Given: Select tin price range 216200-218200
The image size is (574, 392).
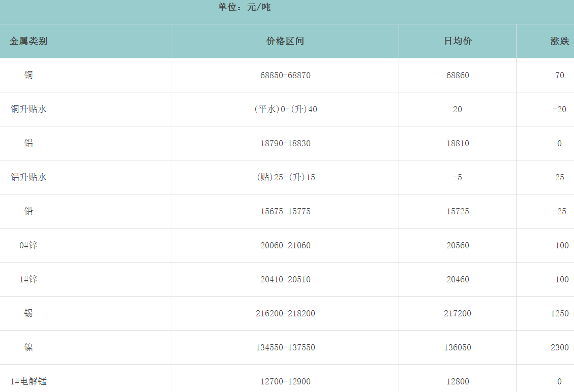Looking at the screenshot, I should click(x=285, y=313).
